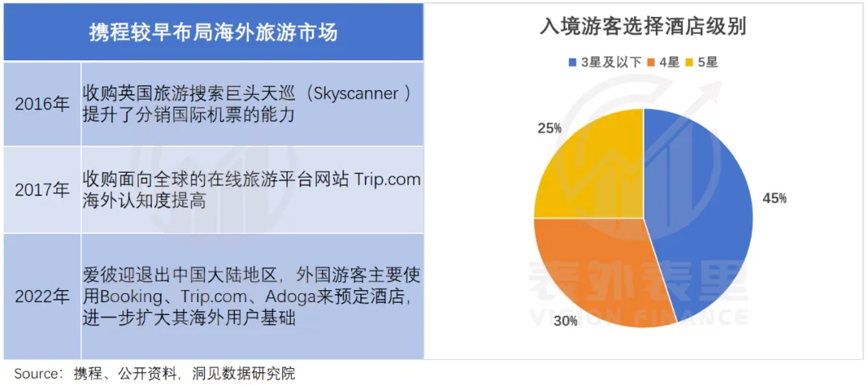Select the 2022年 year cell

point(42,297)
